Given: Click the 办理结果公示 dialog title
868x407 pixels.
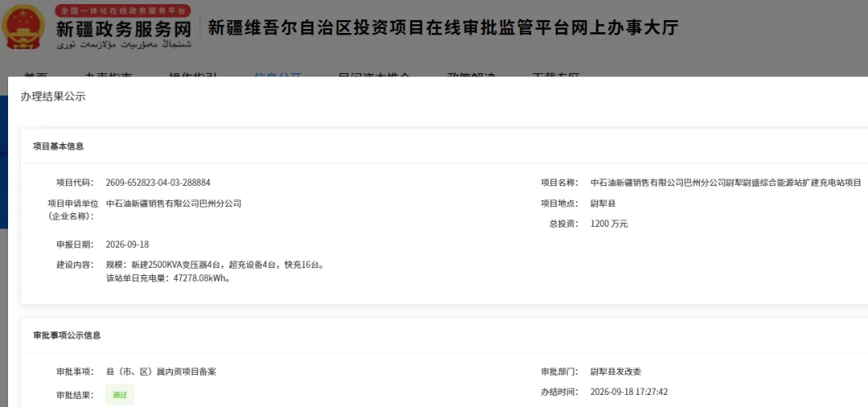Looking at the screenshot, I should tap(53, 97).
